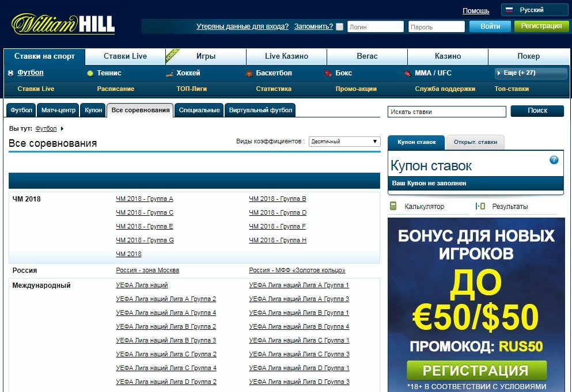Image resolution: width=572 pixels, height=392 pixels.
Task: Open the Помощь help link
Action: coord(476,11)
